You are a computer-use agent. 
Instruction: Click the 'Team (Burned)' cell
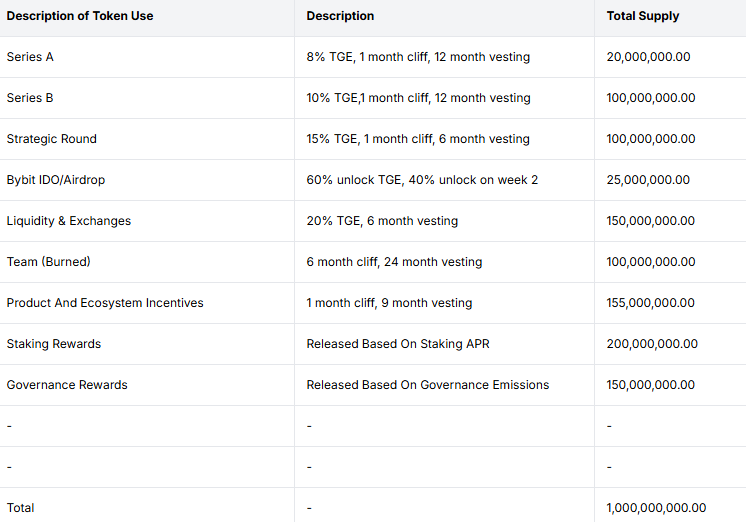click(49, 262)
